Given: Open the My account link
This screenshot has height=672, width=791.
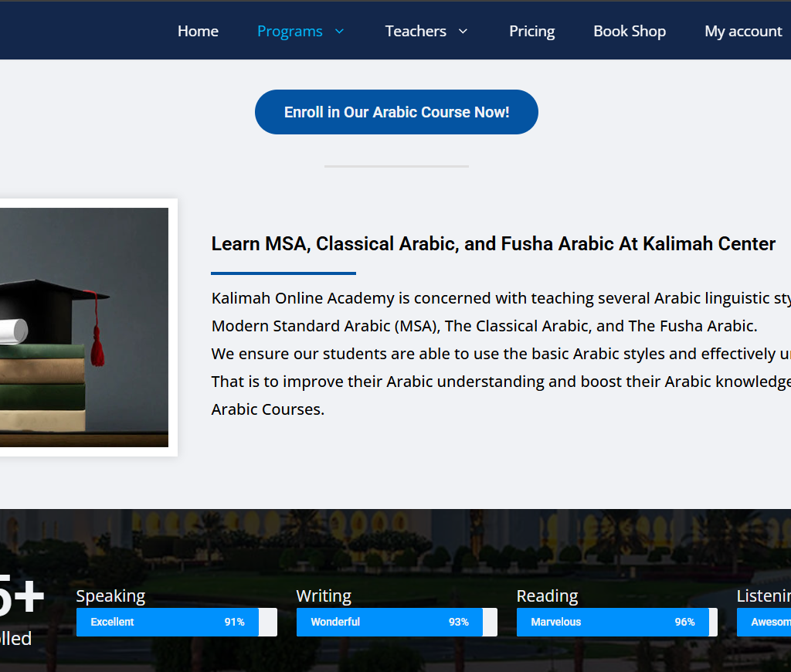Looking at the screenshot, I should click(744, 31).
